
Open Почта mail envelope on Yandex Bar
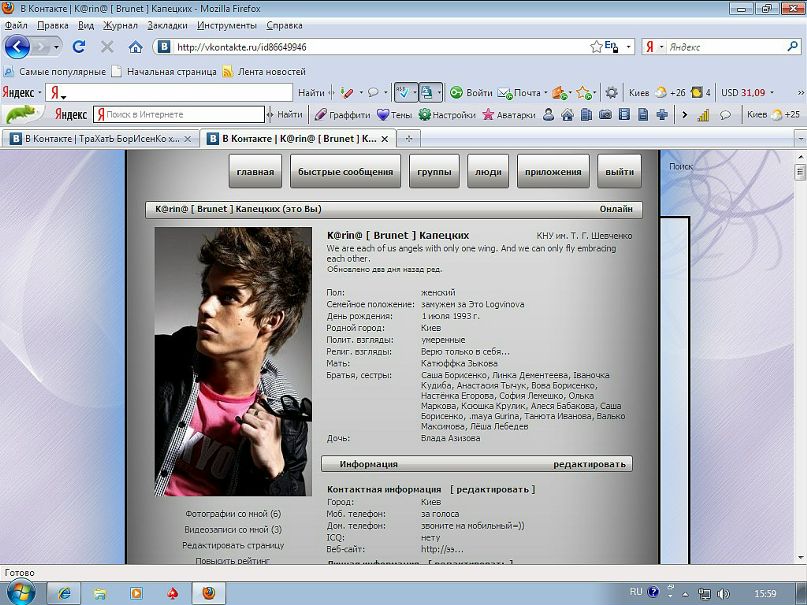(519, 93)
